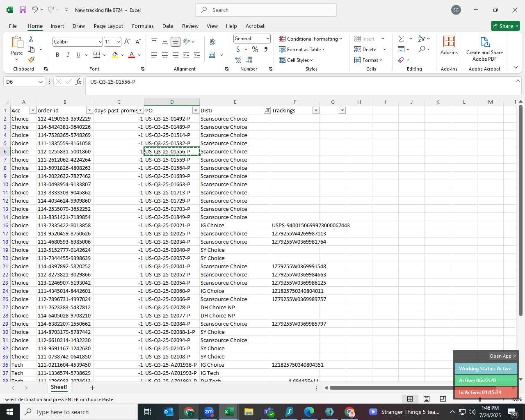Open the filtered Disti column dropdown
Screen dimensions: 525x420
click(267, 110)
